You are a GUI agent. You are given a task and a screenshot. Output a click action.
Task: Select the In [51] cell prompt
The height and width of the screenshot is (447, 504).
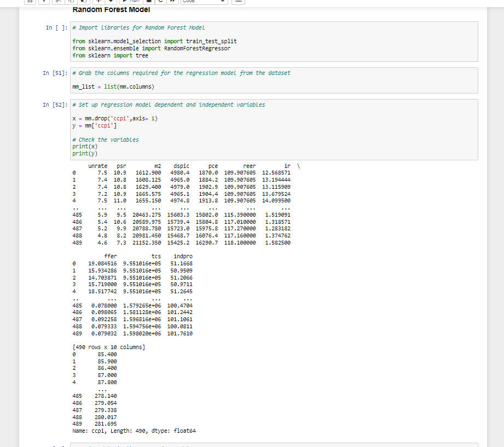(x=55, y=73)
